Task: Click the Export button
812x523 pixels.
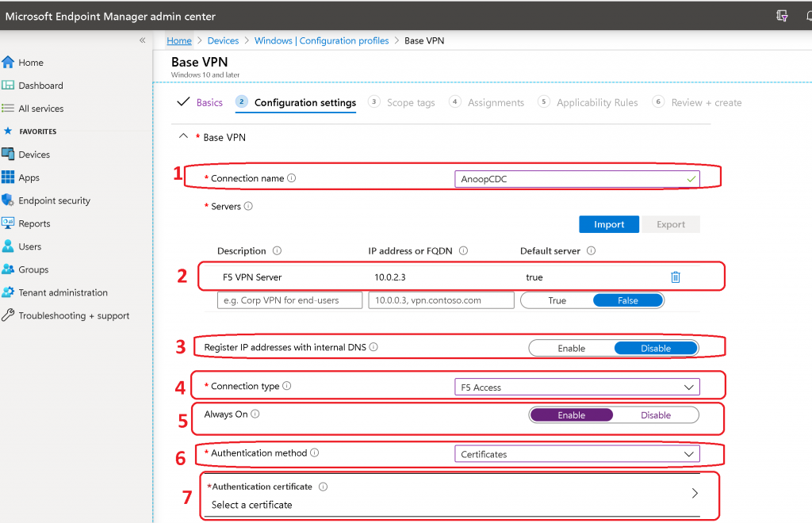Action: coord(671,224)
